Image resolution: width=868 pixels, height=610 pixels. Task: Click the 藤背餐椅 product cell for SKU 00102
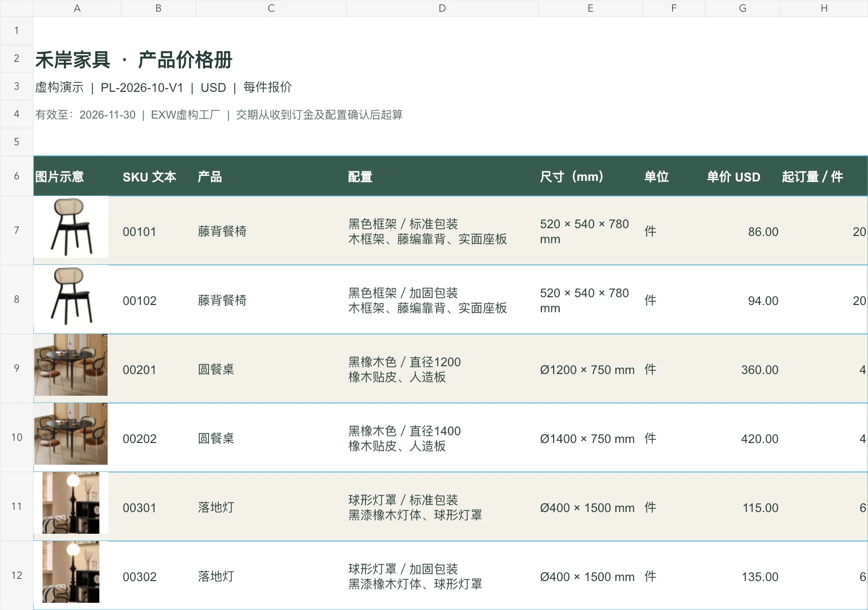point(271,300)
